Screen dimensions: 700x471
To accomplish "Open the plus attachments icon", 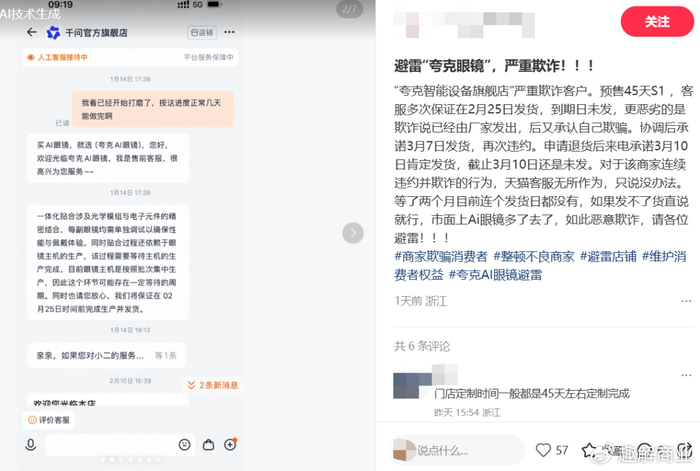I will pos(230,444).
